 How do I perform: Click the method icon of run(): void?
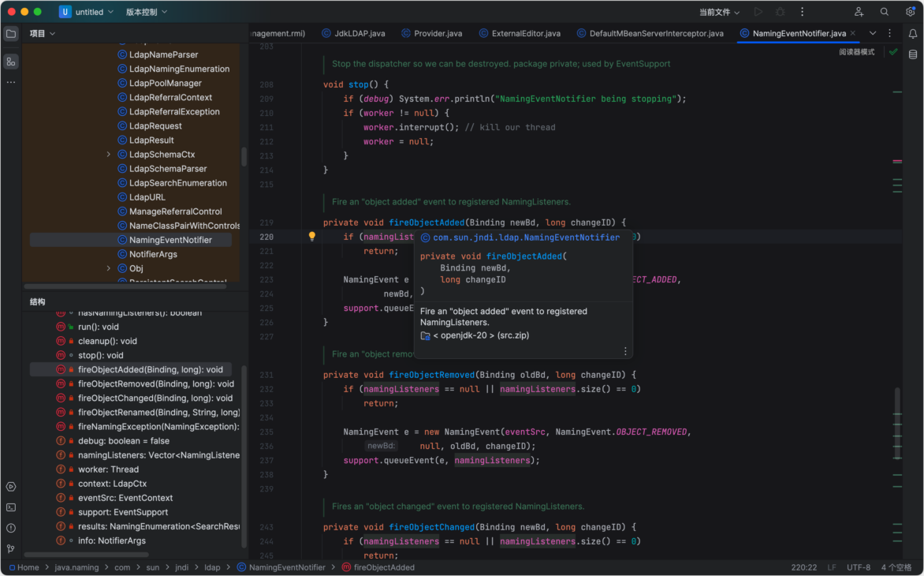pyautogui.click(x=60, y=327)
